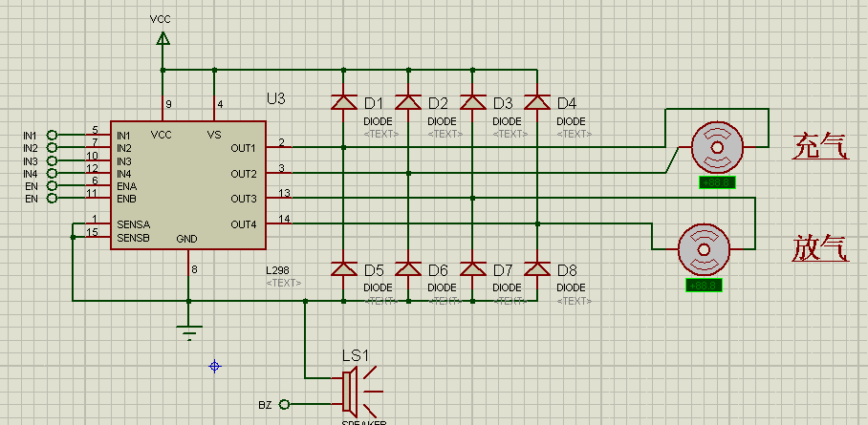Click pin number 8 below U3
This screenshot has width=868, height=425.
tap(194, 270)
